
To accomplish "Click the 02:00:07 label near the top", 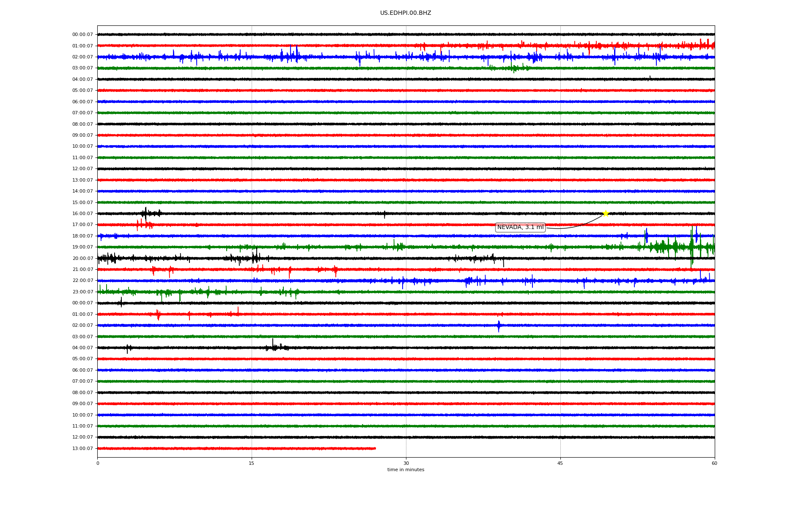I will (x=82, y=57).
